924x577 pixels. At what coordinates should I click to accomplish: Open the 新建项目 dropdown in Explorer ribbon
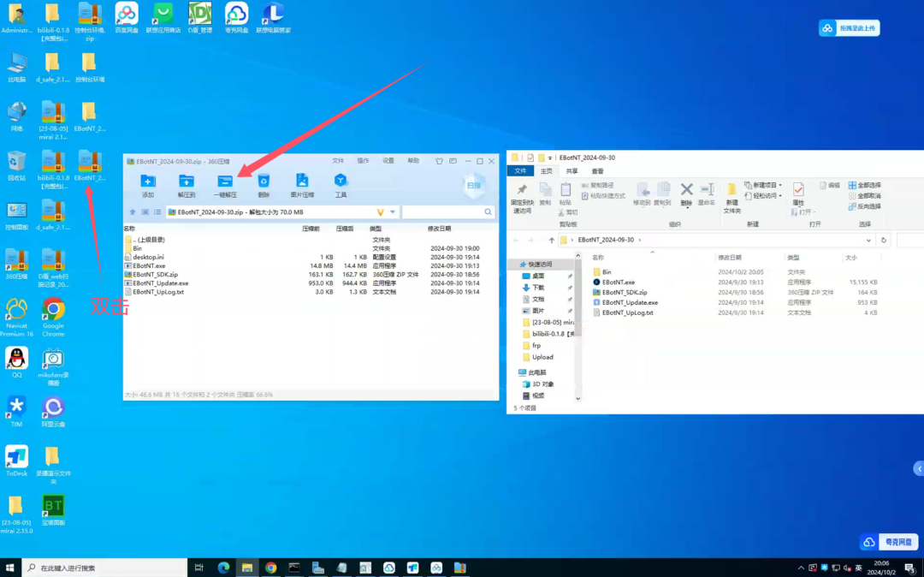click(765, 185)
